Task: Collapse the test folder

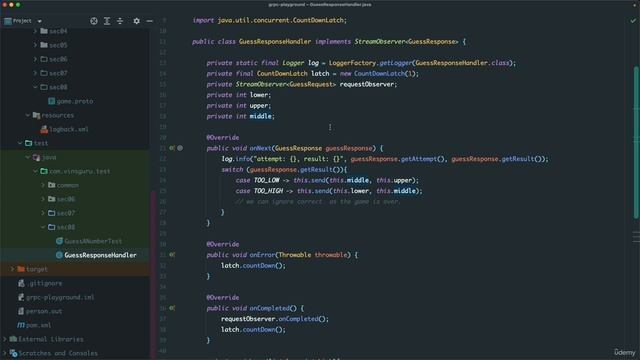Action: point(20,143)
